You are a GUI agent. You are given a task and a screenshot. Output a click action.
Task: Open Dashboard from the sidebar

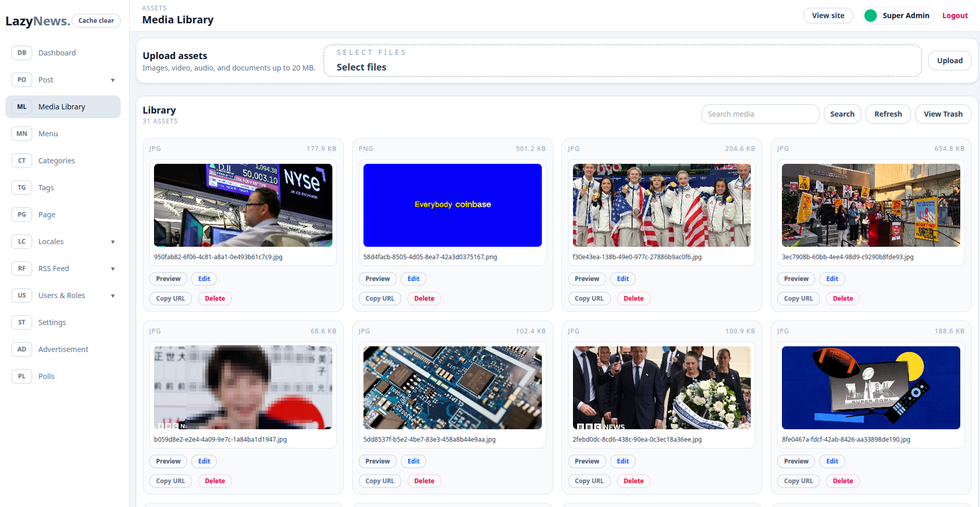(63, 53)
